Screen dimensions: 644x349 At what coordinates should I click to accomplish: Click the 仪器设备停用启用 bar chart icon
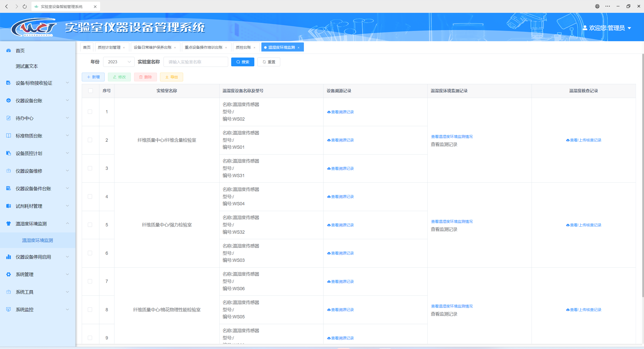pyautogui.click(x=9, y=257)
